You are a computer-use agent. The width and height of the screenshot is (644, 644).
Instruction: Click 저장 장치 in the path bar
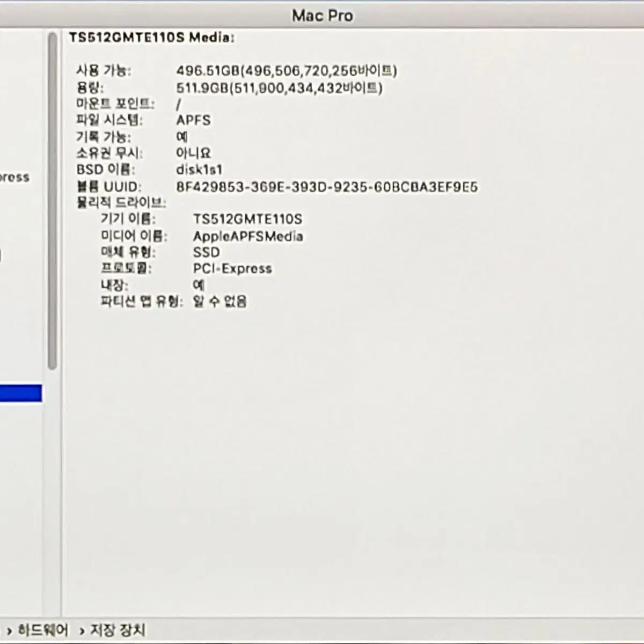tap(117, 630)
